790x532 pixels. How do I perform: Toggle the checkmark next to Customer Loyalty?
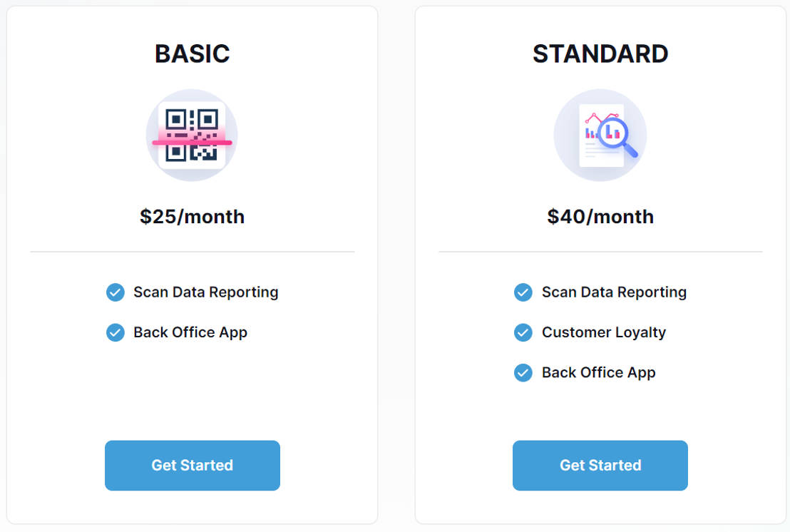(x=523, y=332)
